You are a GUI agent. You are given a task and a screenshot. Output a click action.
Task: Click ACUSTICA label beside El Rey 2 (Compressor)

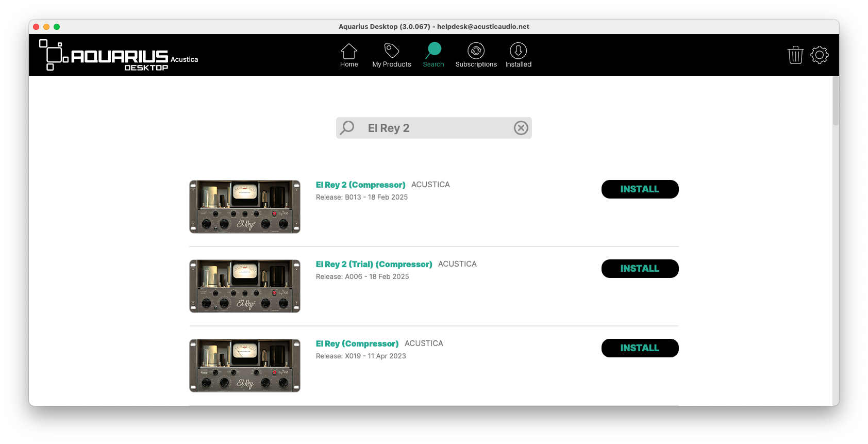[430, 185]
